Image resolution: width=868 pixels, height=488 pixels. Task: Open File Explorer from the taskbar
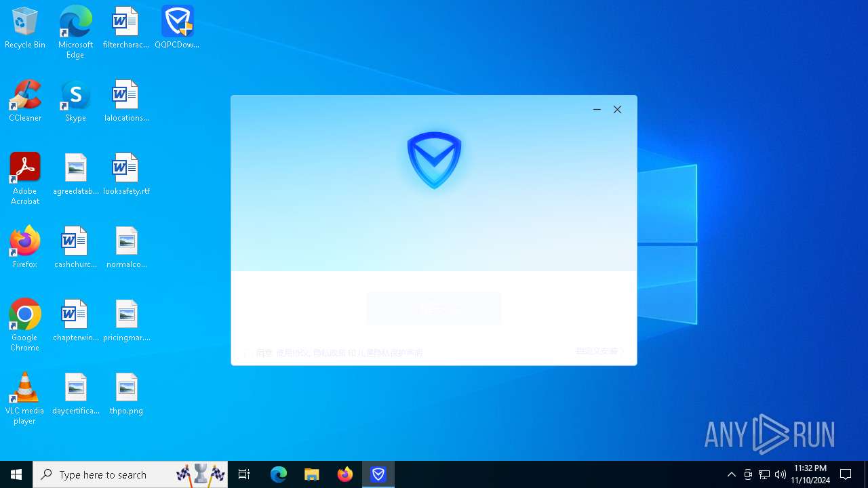(312, 474)
